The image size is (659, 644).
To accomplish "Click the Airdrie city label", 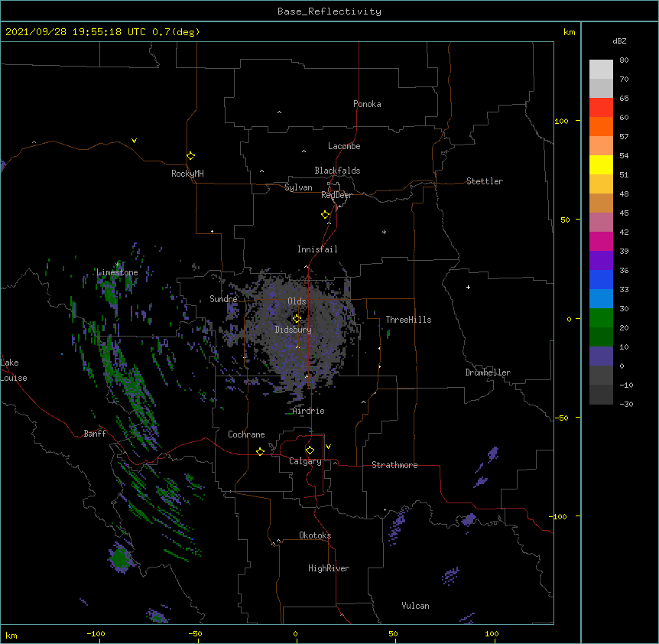I will [x=309, y=411].
